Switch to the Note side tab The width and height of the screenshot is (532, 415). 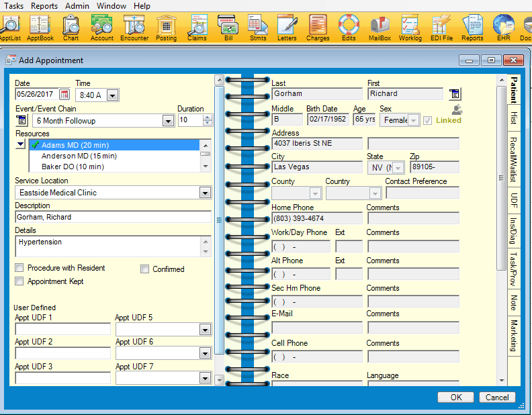[x=514, y=302]
